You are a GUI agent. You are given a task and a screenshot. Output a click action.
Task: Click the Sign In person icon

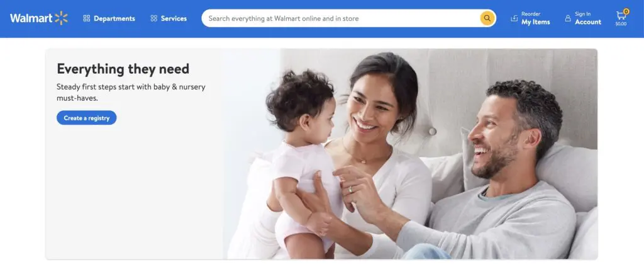point(568,18)
